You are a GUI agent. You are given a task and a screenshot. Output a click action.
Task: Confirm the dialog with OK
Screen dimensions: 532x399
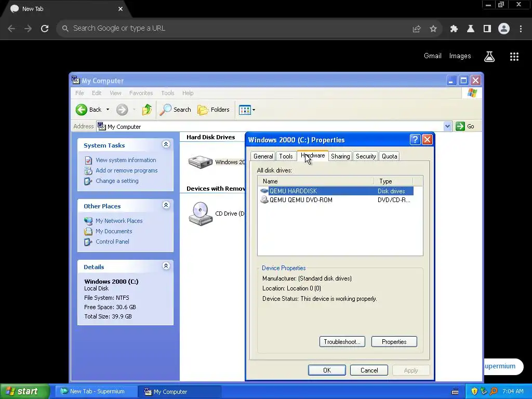point(327,370)
